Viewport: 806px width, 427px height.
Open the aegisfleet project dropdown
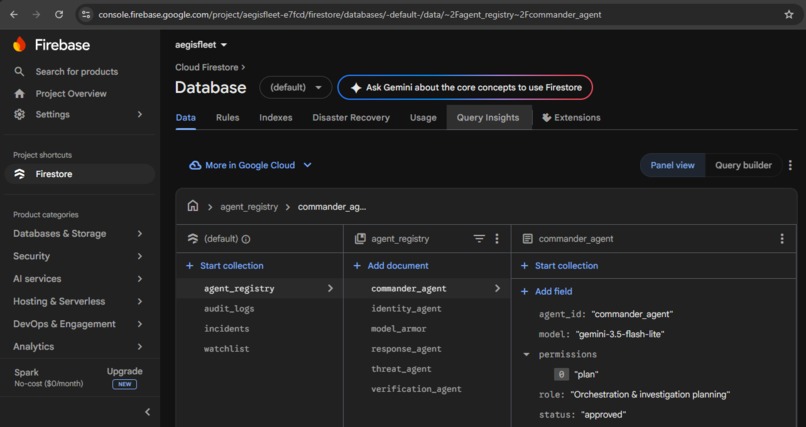click(x=201, y=45)
